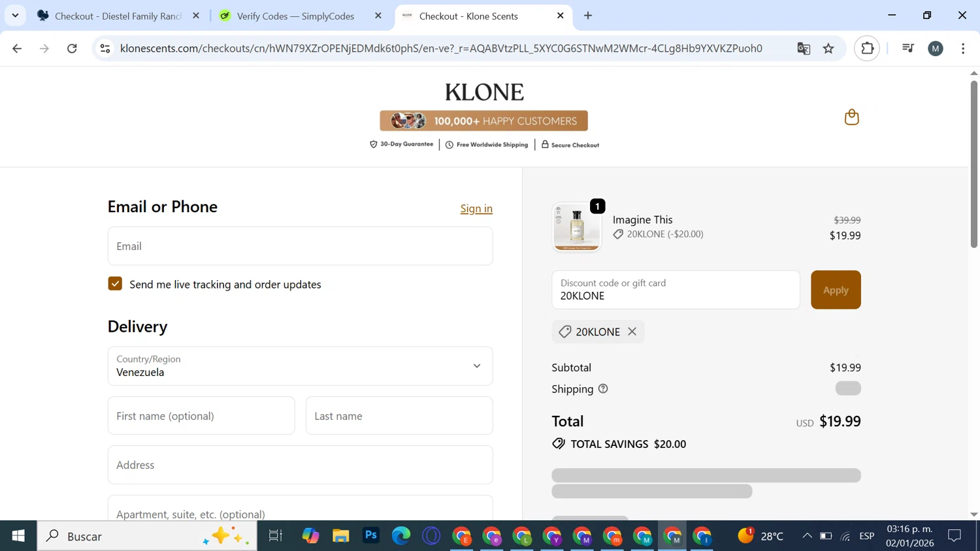
Task: Click the Shipping help question mark icon
Action: click(x=603, y=388)
